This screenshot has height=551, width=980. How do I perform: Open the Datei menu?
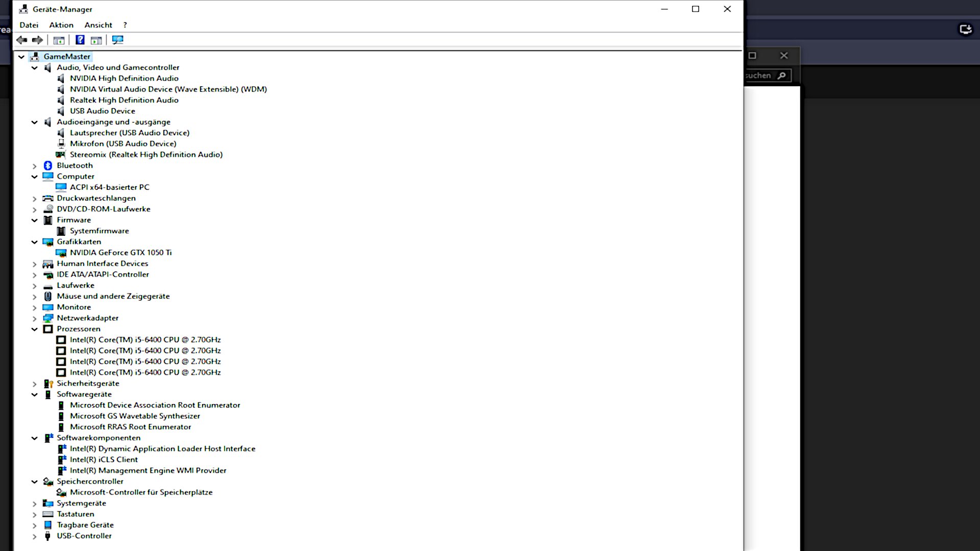(29, 25)
